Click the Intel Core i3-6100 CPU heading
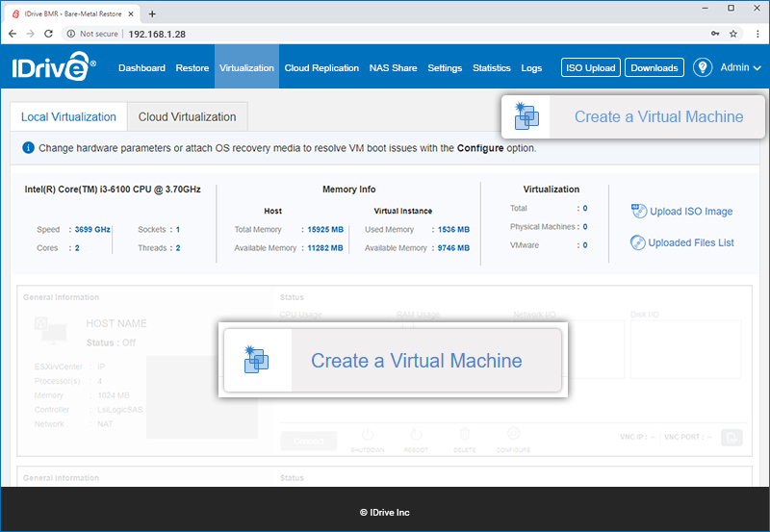The height and width of the screenshot is (532, 770). (113, 189)
